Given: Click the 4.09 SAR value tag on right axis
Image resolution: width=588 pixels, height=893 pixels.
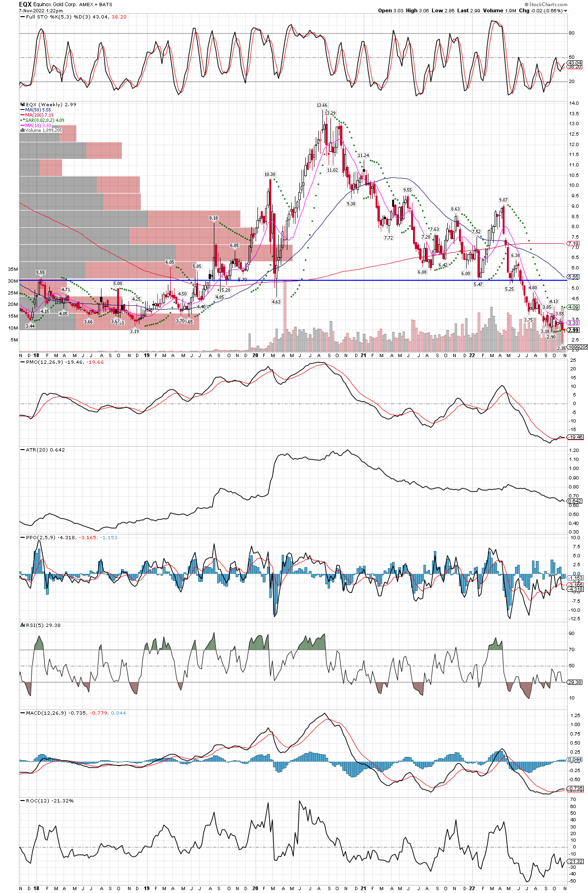Looking at the screenshot, I should tap(573, 307).
